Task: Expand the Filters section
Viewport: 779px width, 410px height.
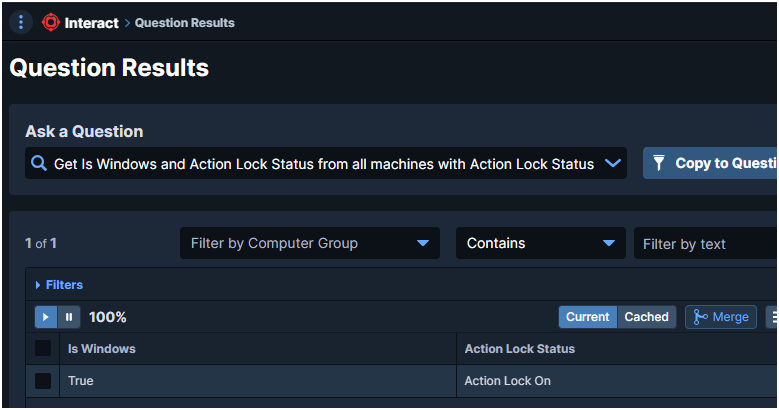Action: pyautogui.click(x=59, y=285)
